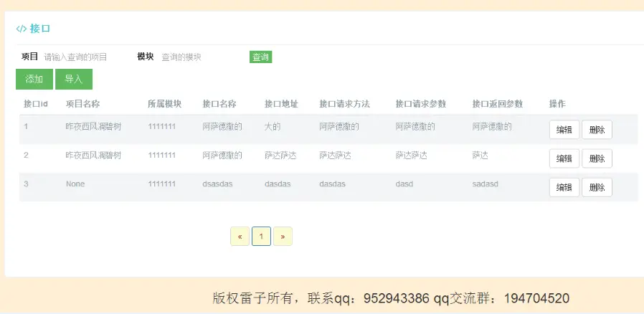
Task: Go to previous page with « button
Action: click(x=240, y=237)
